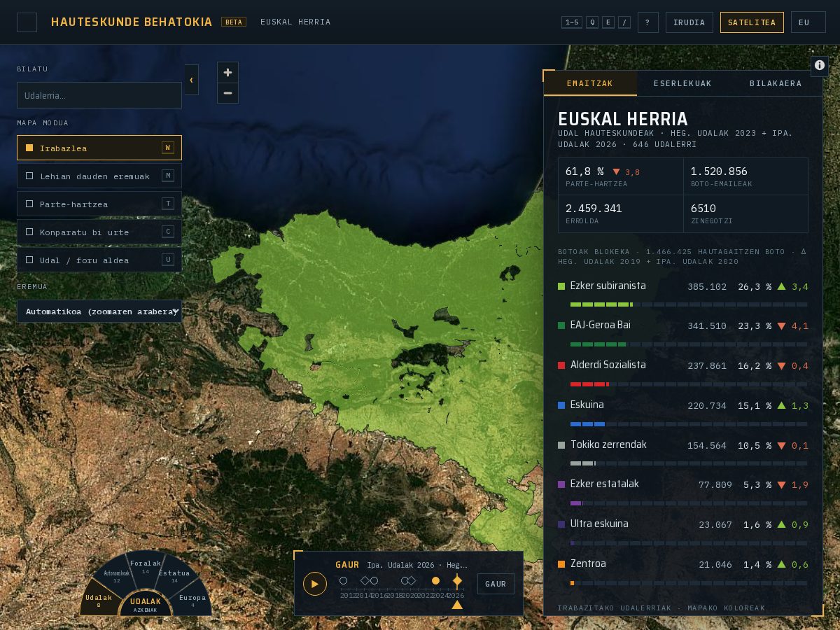The height and width of the screenshot is (630, 840).
Task: Switch to Irudia view
Action: coord(689,22)
